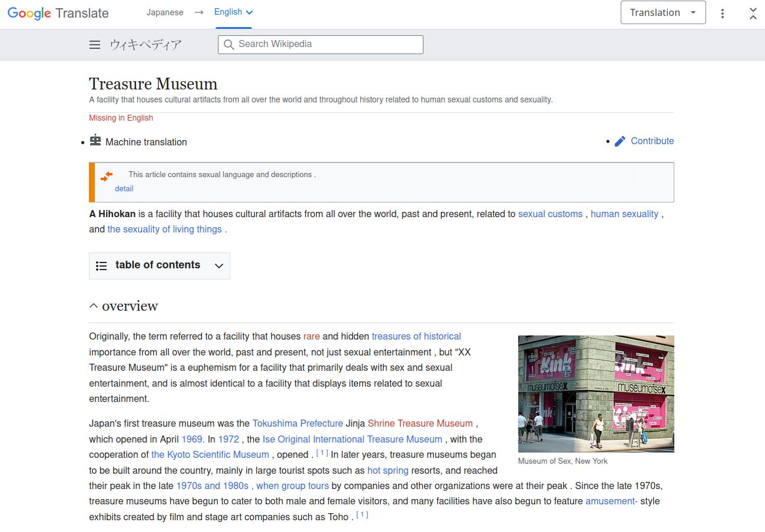765x532 pixels.
Task: Click the table of contents list icon
Action: (x=101, y=266)
